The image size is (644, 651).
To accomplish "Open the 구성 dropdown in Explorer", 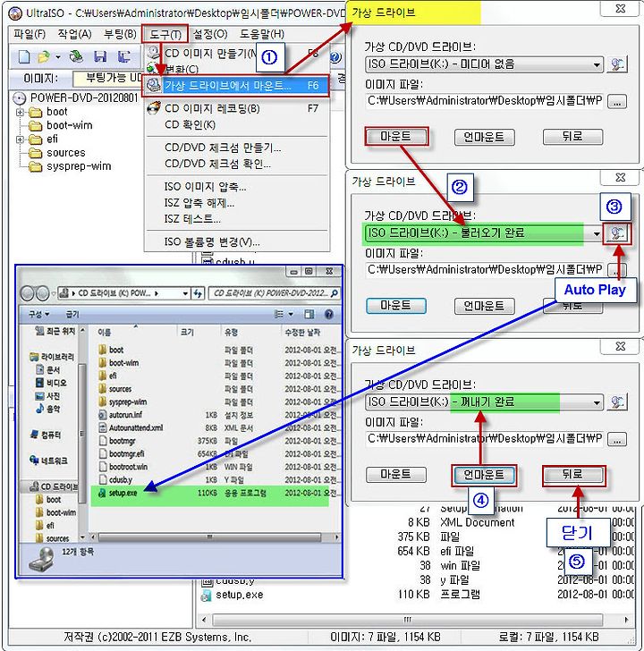I will click(39, 314).
